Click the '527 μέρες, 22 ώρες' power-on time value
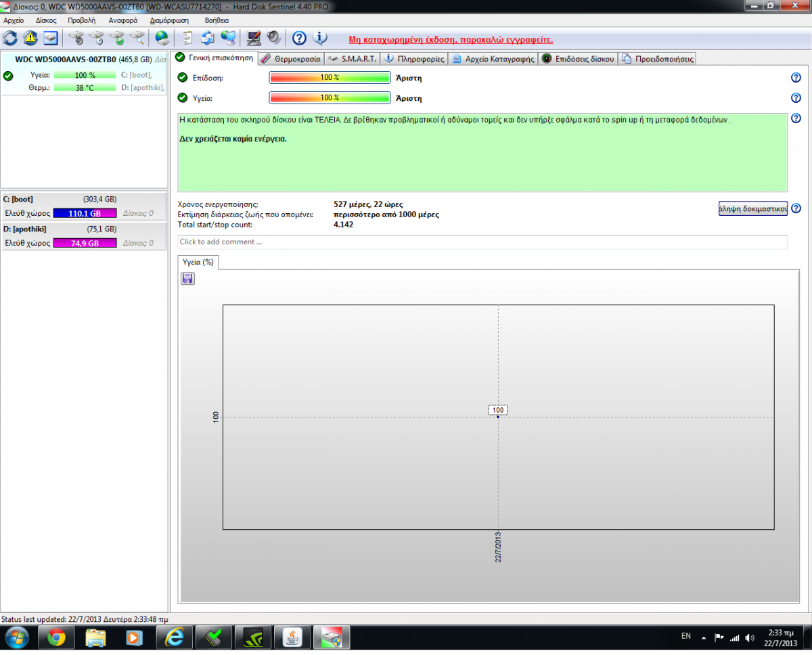Screen dimensions: 812x655 [369, 204]
